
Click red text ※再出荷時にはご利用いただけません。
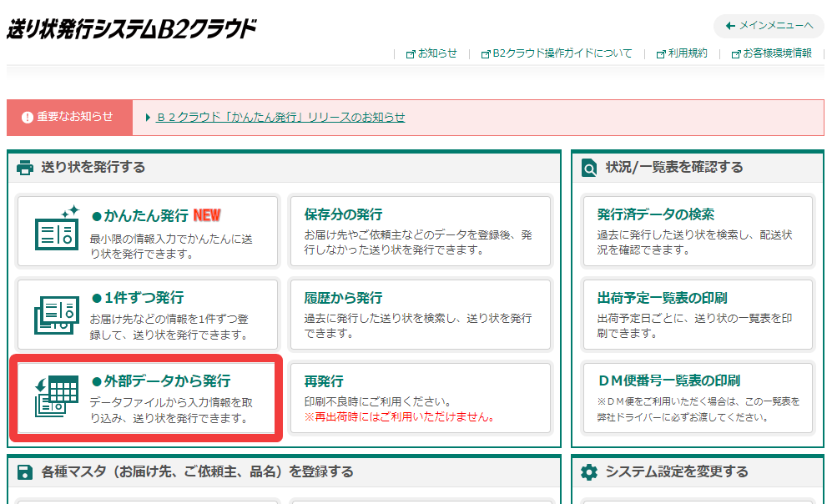[x=401, y=417]
